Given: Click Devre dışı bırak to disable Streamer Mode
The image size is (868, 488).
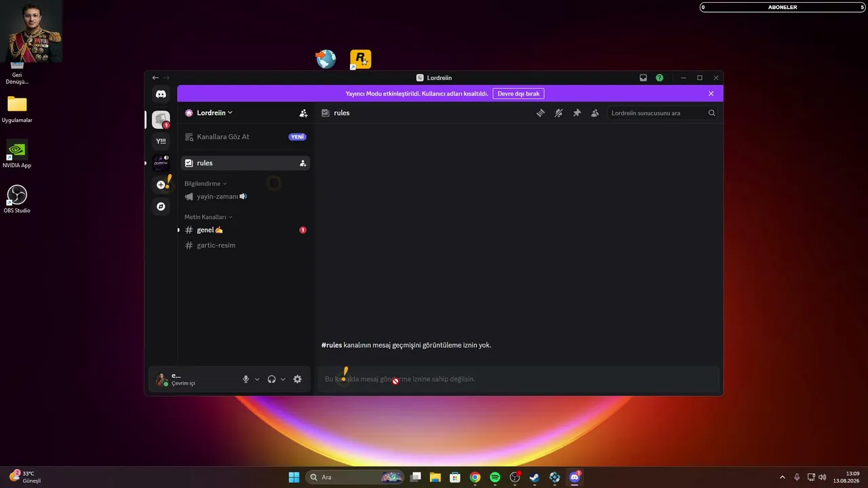Looking at the screenshot, I should click(x=518, y=94).
